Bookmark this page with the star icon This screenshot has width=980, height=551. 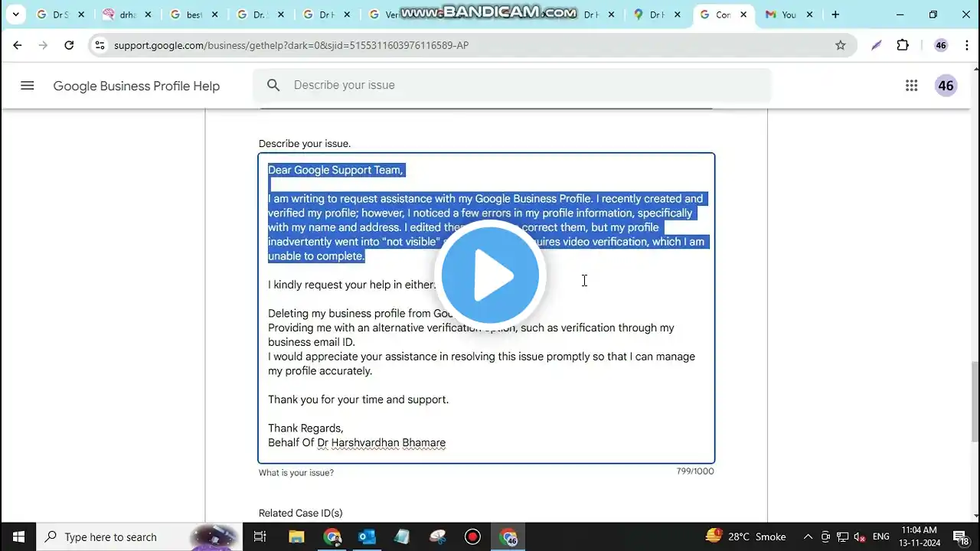point(841,45)
